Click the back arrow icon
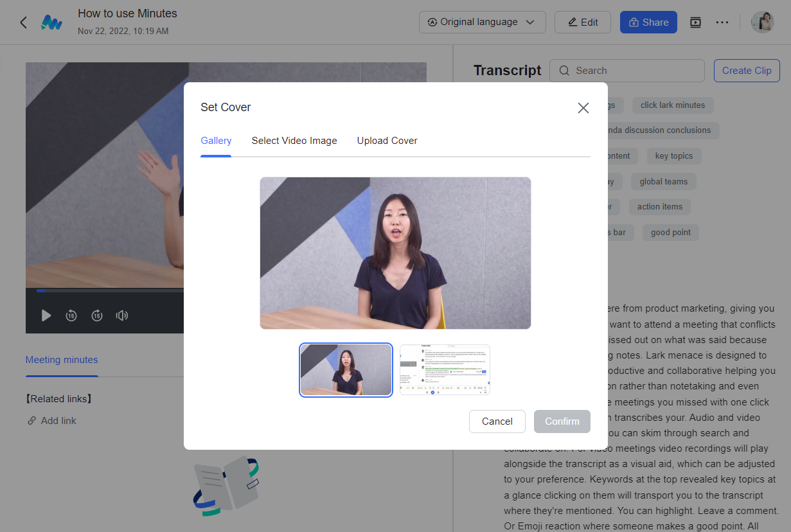The width and height of the screenshot is (791, 532). point(23,22)
